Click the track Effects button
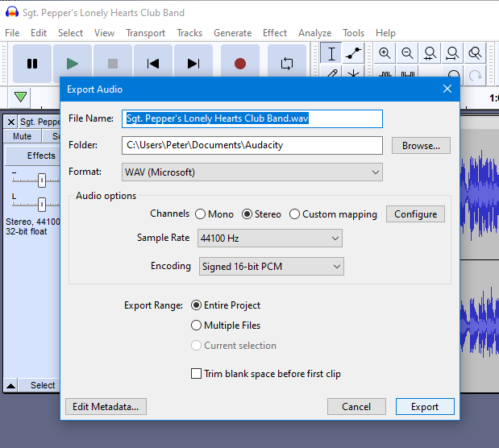This screenshot has width=499, height=448. pyautogui.click(x=33, y=156)
